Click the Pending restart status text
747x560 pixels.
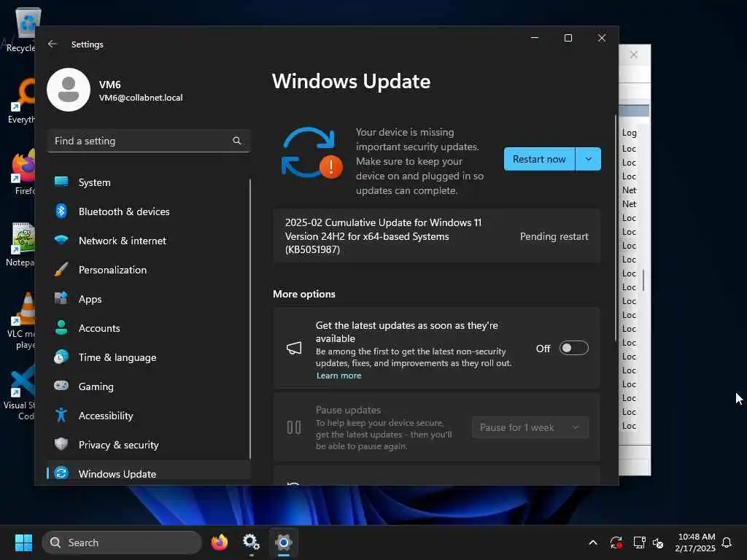554,236
